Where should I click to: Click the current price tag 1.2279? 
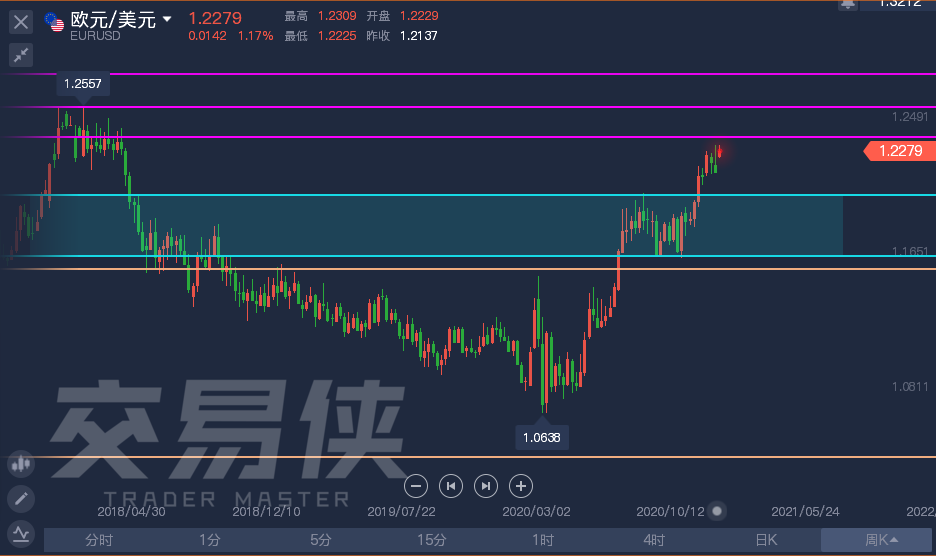pyautogui.click(x=899, y=151)
